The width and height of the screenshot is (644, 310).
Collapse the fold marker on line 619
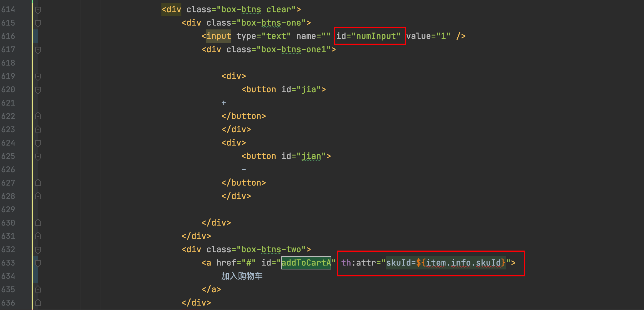coord(38,77)
